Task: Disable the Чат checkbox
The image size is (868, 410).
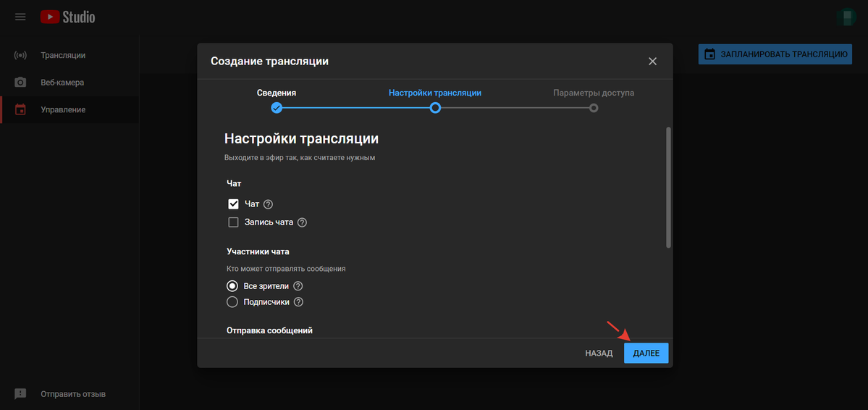Action: tap(233, 204)
